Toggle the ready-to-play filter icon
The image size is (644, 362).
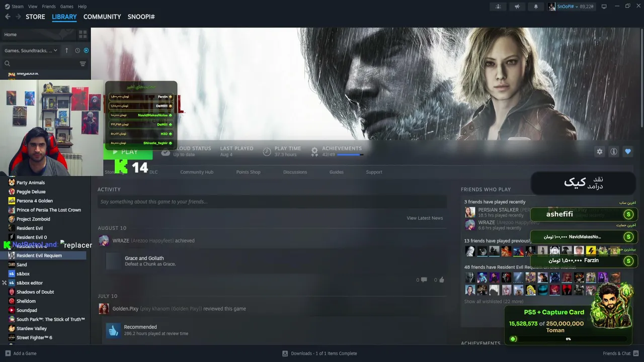pyautogui.click(x=86, y=50)
